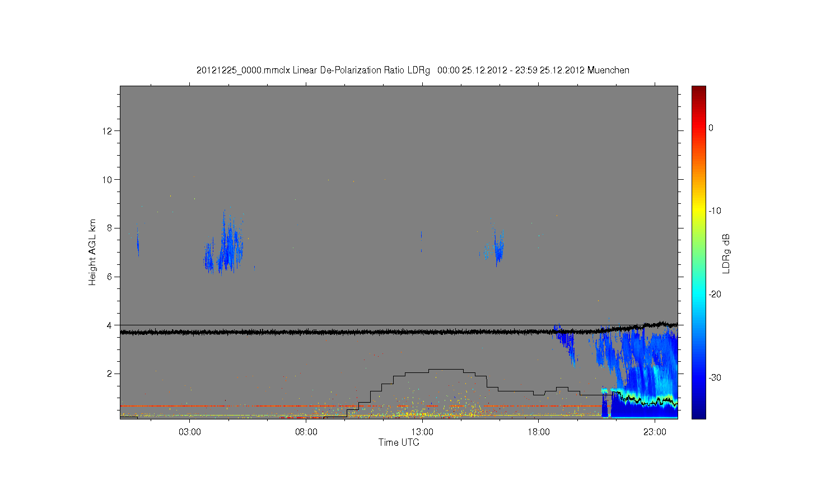
Task: Click the 08:00 time tick label
Action: pos(306,432)
